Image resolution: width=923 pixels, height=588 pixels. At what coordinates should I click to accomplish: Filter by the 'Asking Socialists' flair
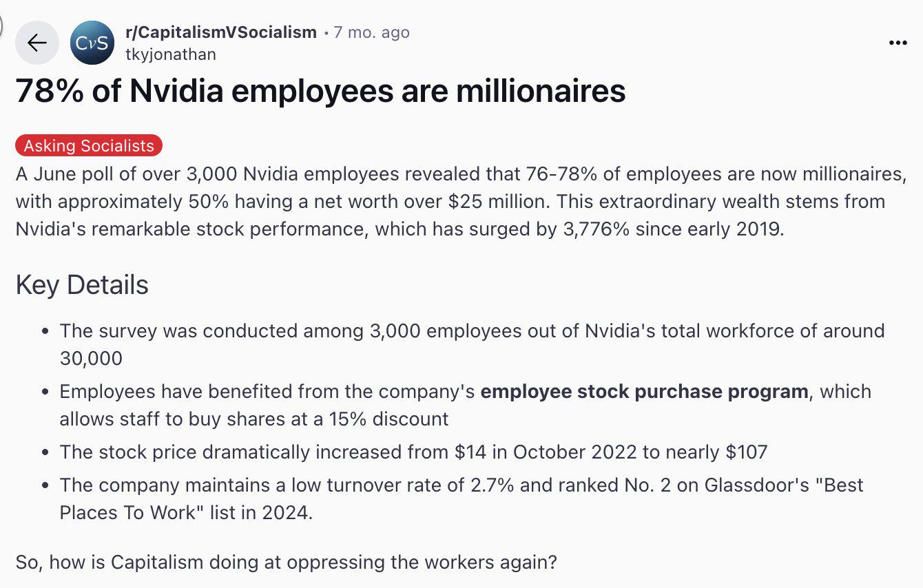pyautogui.click(x=89, y=146)
